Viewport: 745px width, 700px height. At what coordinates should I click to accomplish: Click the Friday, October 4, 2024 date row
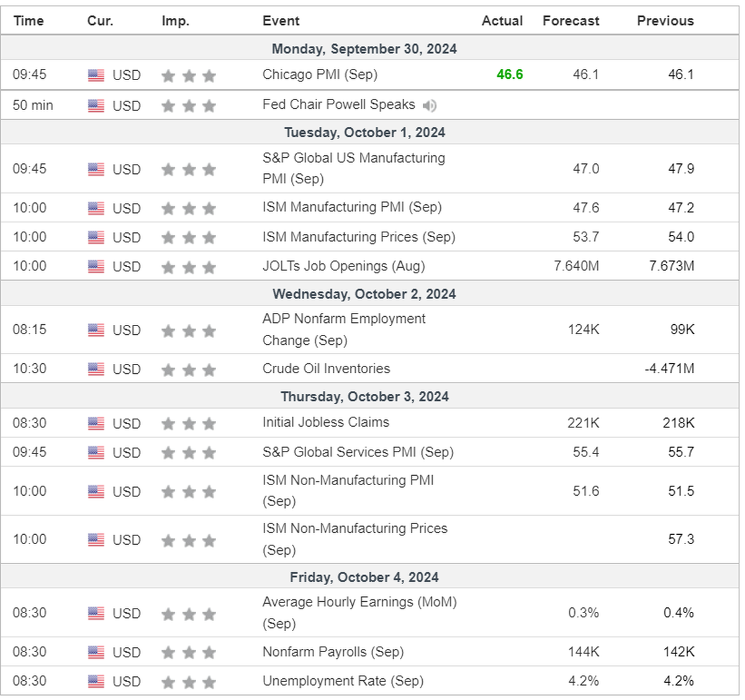click(364, 577)
